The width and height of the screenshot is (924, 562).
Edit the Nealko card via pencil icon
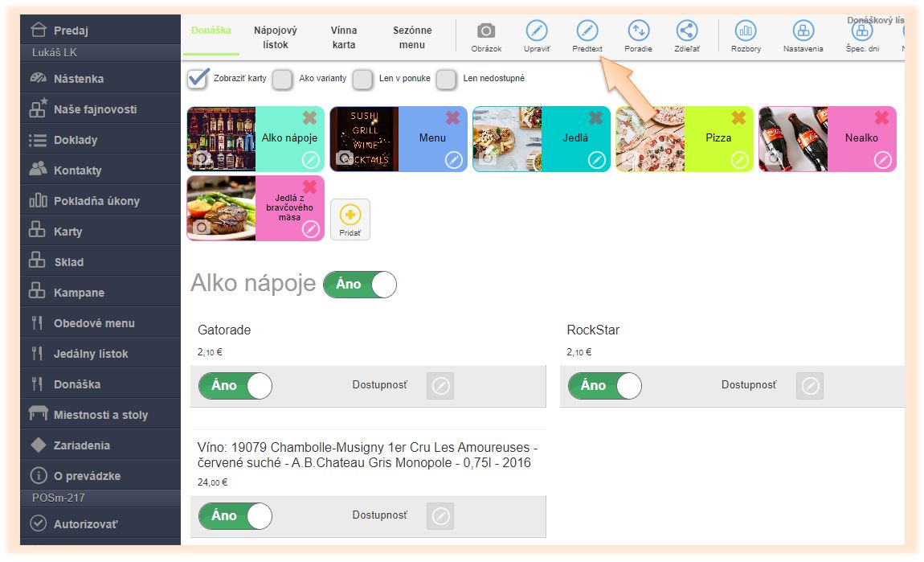882,160
